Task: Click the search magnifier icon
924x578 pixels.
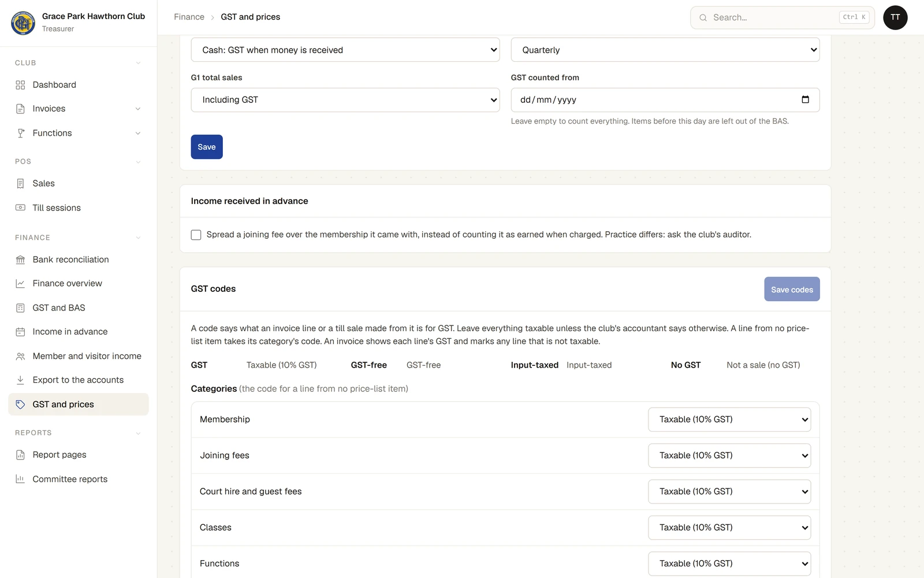Action: point(703,17)
